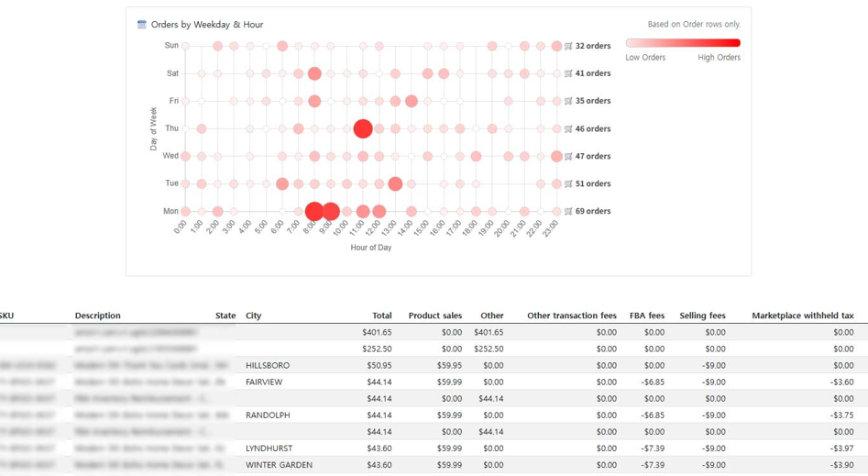Click the Product sales column header
The height and width of the screenshot is (476, 868).
434,315
